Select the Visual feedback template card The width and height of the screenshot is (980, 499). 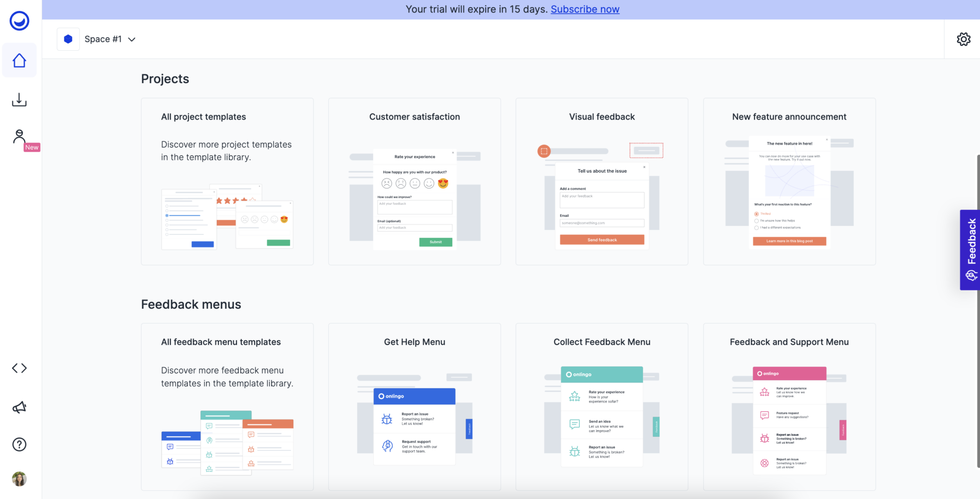tap(601, 182)
